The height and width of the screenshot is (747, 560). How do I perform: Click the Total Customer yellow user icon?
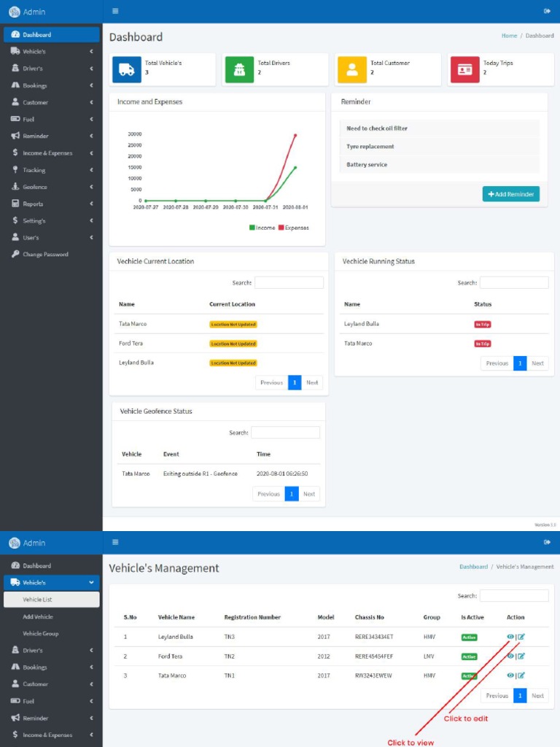[x=352, y=70]
